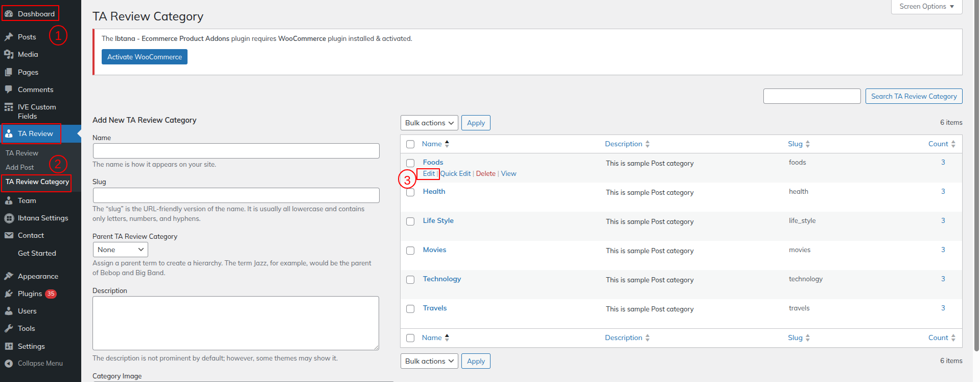
Task: Open the top Bulk actions dropdown
Action: (429, 123)
